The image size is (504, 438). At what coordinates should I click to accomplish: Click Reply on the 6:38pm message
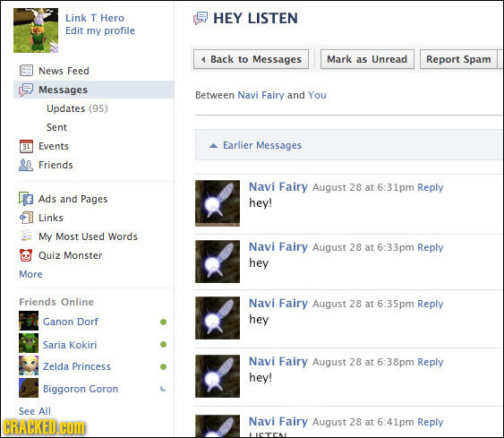point(430,362)
